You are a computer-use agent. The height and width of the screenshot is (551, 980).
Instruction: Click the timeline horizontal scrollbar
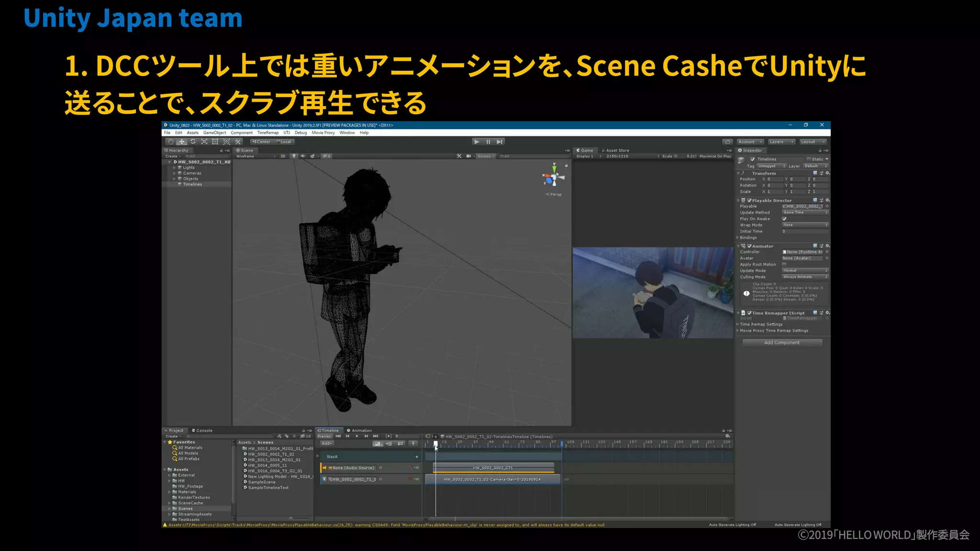tap(579, 518)
